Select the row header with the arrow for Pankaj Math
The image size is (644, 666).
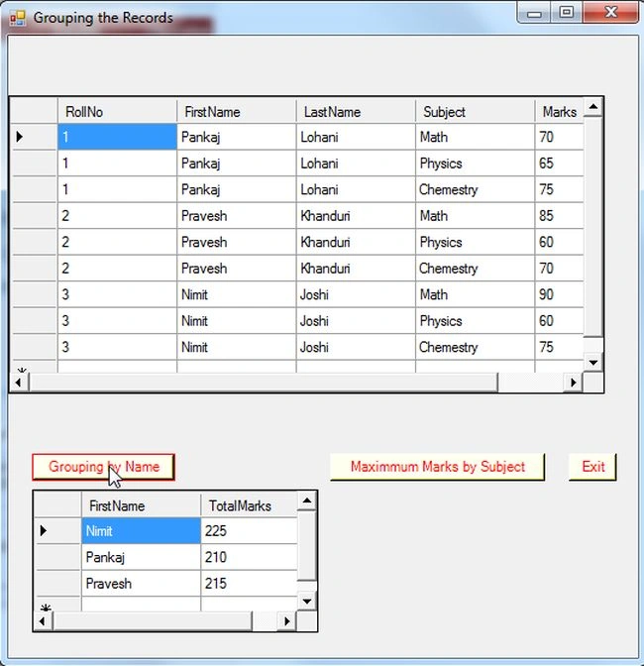[34, 137]
